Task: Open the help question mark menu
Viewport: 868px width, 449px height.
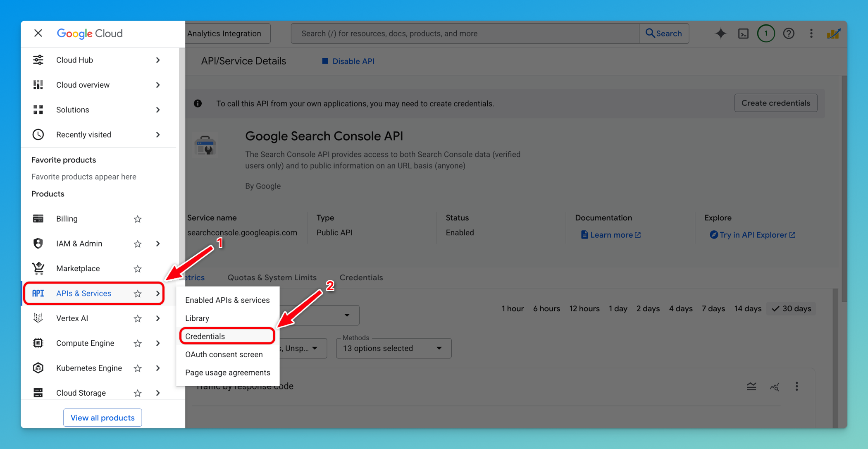Action: click(x=789, y=33)
